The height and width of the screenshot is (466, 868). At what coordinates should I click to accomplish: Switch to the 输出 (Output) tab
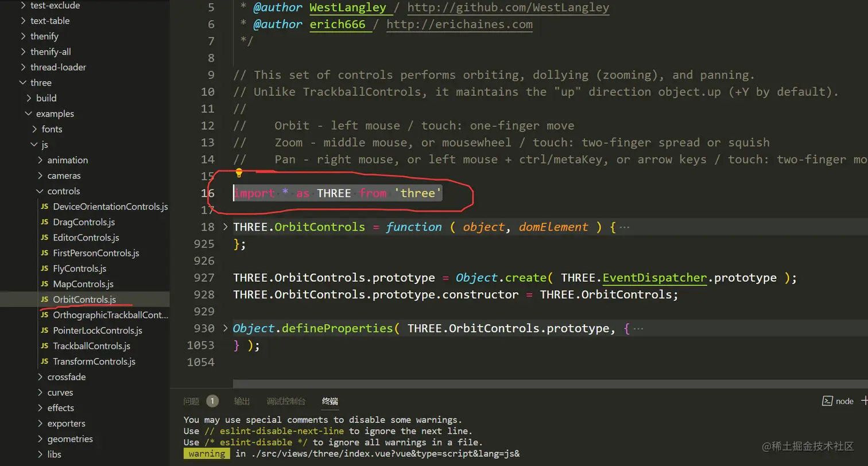(x=242, y=401)
